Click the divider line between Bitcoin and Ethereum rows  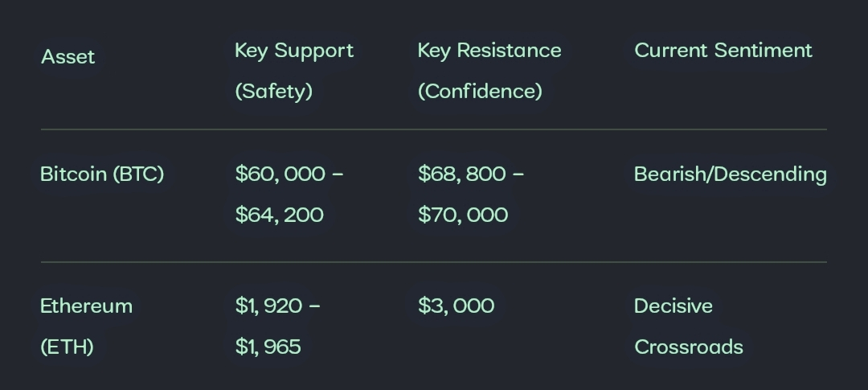pyautogui.click(x=433, y=262)
